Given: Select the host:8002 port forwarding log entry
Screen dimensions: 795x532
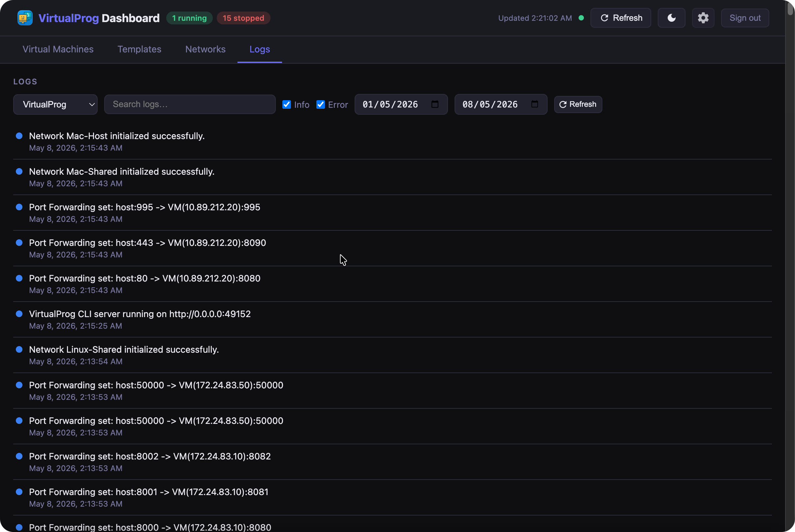Looking at the screenshot, I should (x=393, y=462).
